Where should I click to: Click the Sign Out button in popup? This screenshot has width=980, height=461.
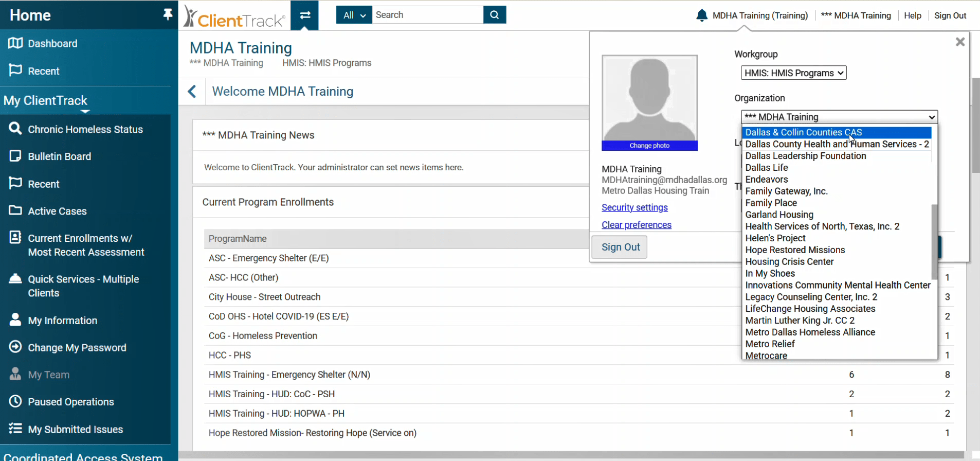(x=620, y=247)
